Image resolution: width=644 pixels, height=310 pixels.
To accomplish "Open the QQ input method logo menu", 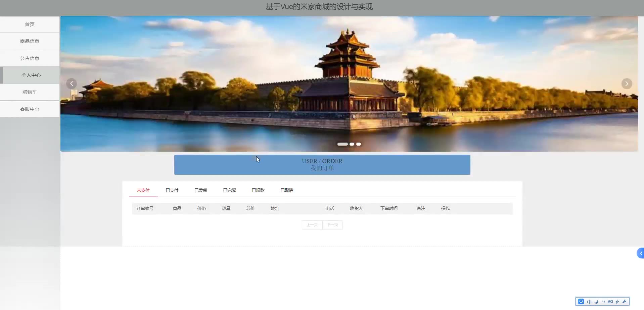I will (581, 302).
